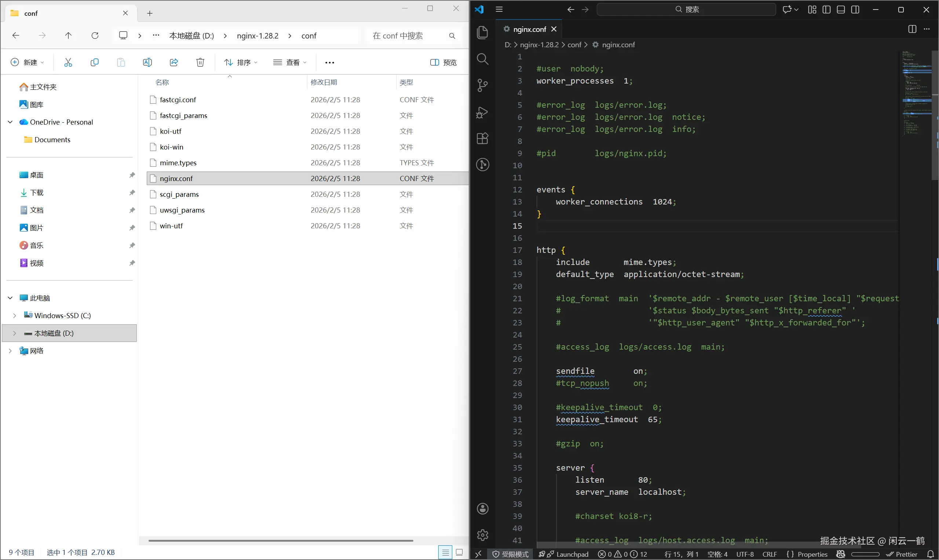Toggle VS Code primary side bar layout

coord(826,10)
